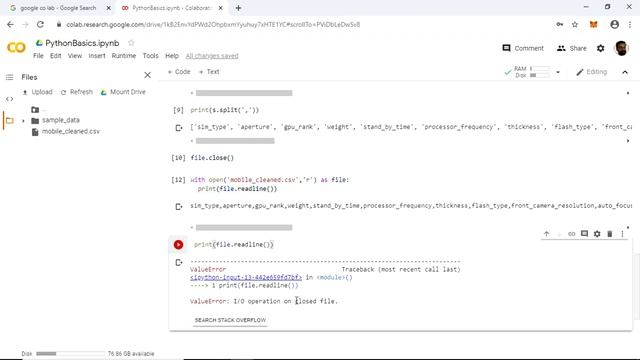This screenshot has height=360, width=640.
Task: Click the horizontal scrollbar under cell 9 output
Action: [x=235, y=141]
